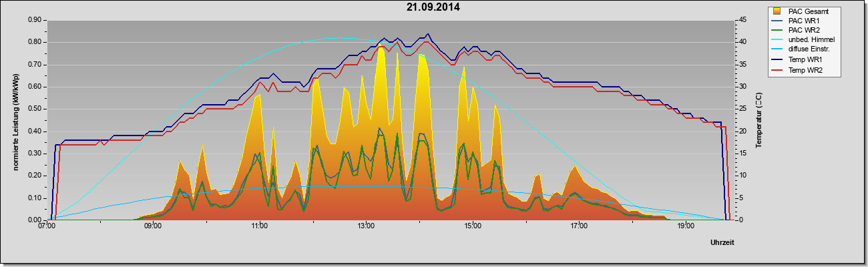This screenshot has width=868, height=267.
Task: Click the 11:00 time axis tick
Action: [x=260, y=226]
